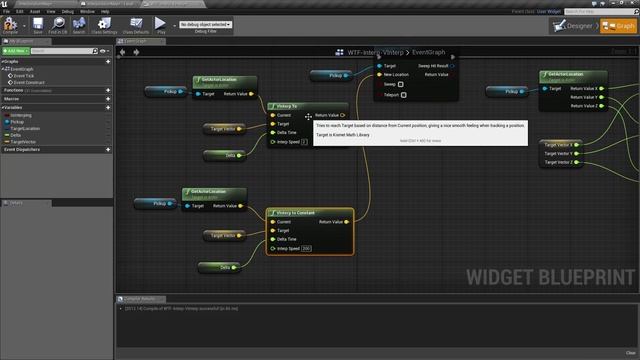Select Event Construct in the graph list

click(29, 82)
